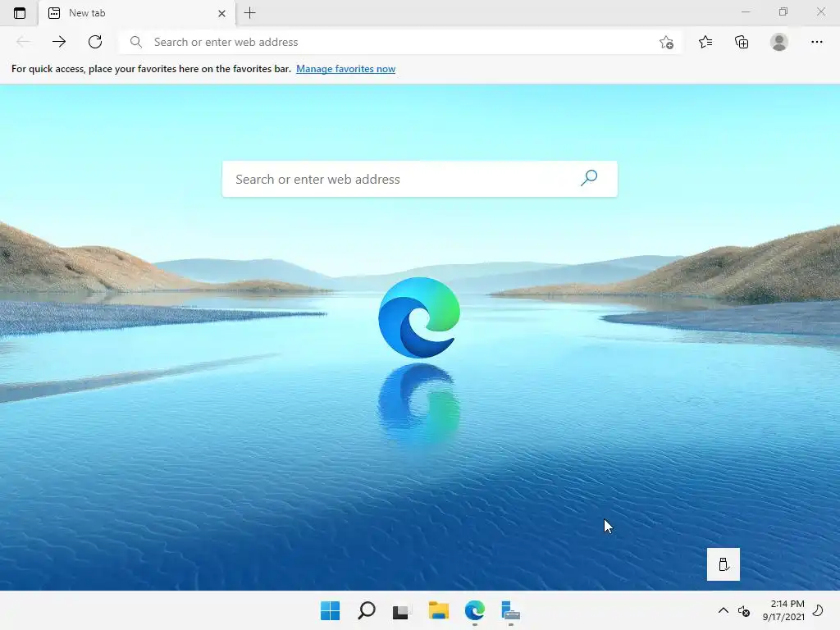
Task: Click the USB device icon button
Action: coord(724,564)
